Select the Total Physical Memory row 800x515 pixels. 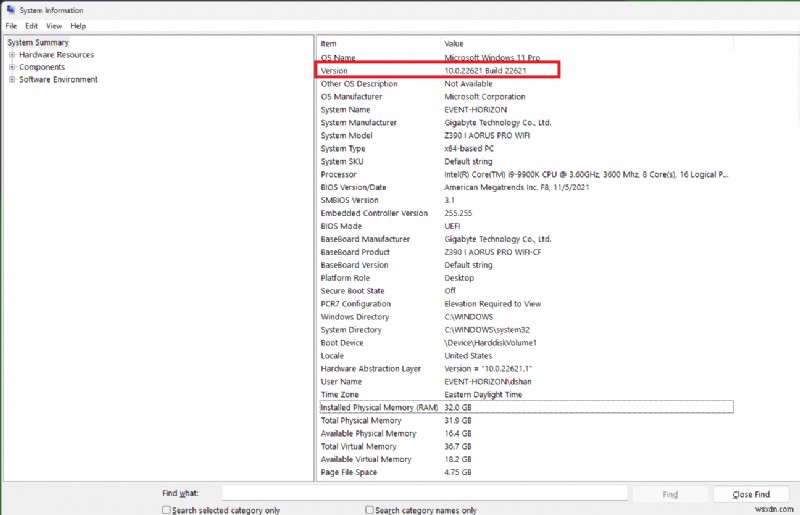click(525, 421)
